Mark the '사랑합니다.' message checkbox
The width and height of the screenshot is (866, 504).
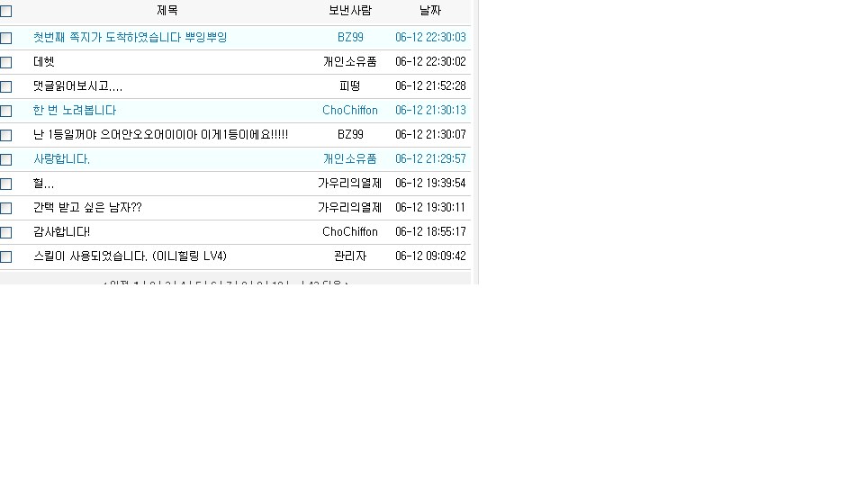pos(6,159)
